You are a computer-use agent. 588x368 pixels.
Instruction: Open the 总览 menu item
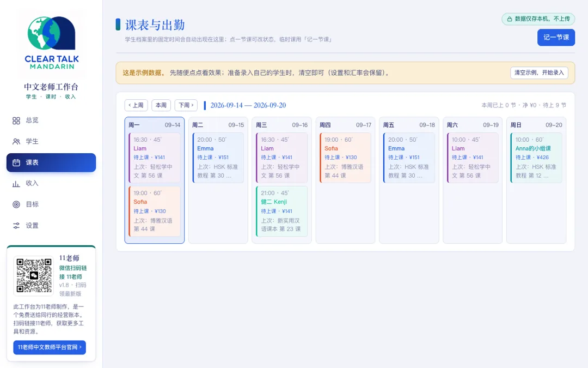(51, 120)
